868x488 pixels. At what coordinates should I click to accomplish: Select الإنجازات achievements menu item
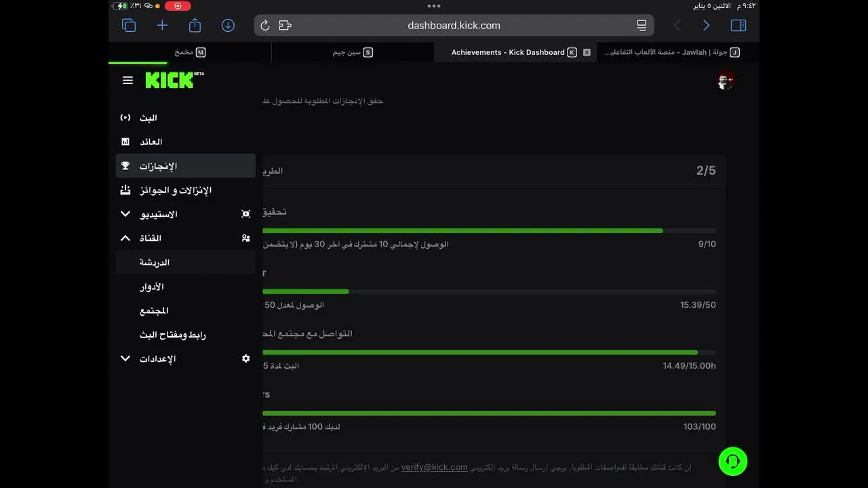pos(186,166)
